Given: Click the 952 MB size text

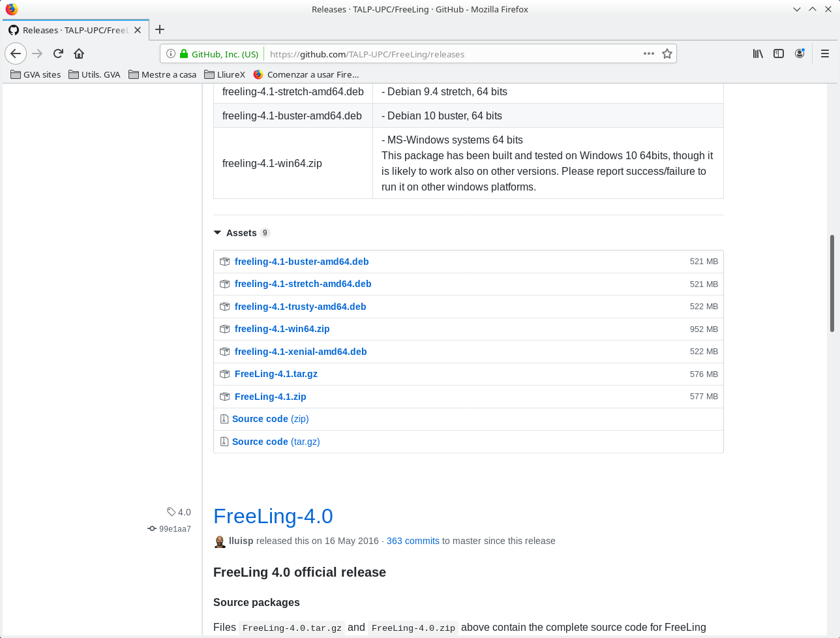Looking at the screenshot, I should click(704, 329).
